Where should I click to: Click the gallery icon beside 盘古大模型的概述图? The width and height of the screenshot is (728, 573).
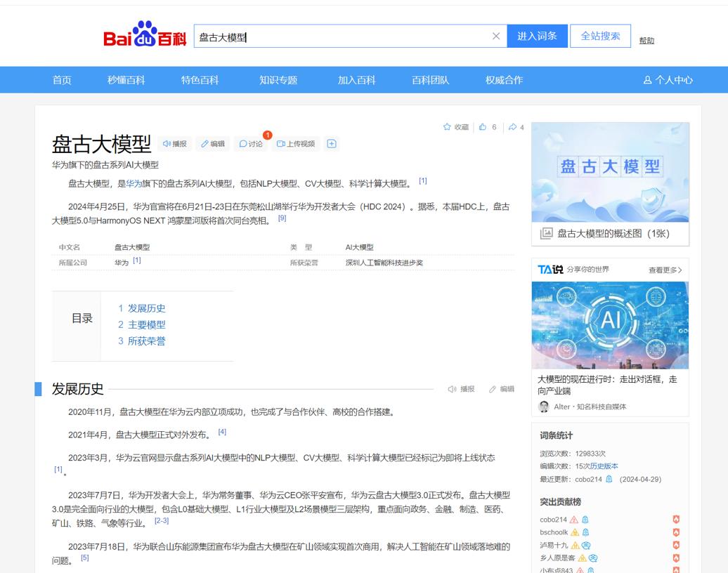(x=547, y=233)
